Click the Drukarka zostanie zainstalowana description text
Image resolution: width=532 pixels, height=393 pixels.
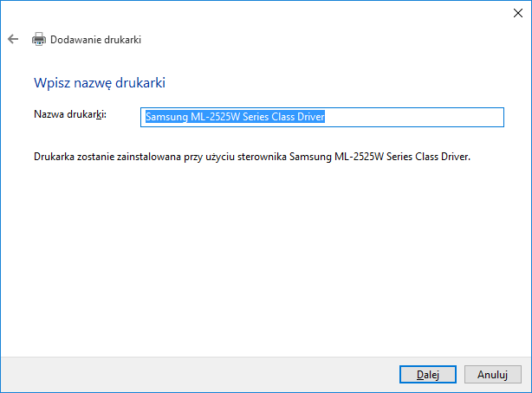click(252, 157)
